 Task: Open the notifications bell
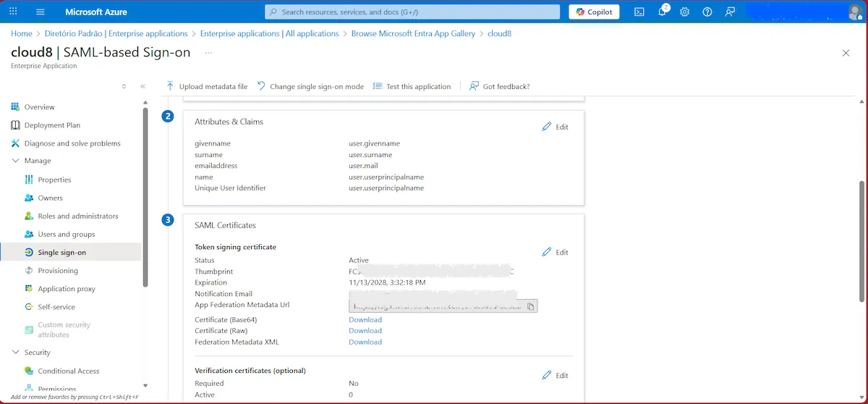(663, 12)
